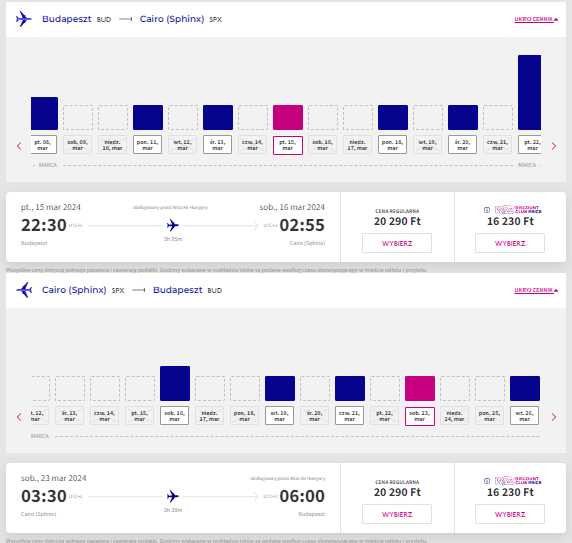Click the outbound price bar for pon. 18 mar
The width and height of the screenshot is (572, 543).
coord(393,117)
